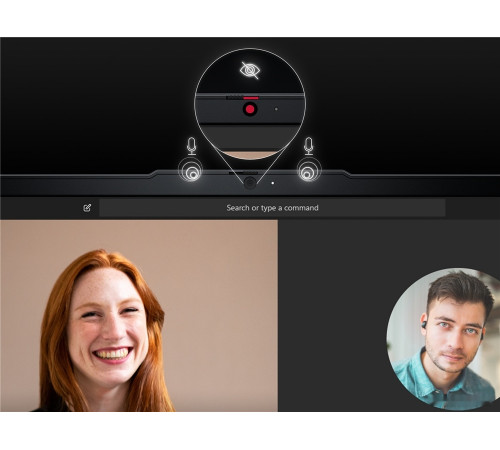Click the red privacy shutter slider strip
The height and width of the screenshot is (450, 500).
[251, 98]
